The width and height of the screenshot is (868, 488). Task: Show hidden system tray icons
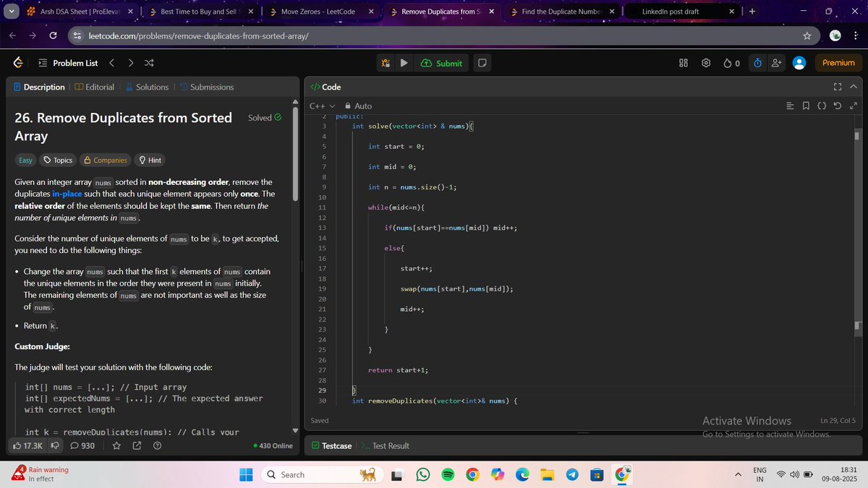coord(739,475)
